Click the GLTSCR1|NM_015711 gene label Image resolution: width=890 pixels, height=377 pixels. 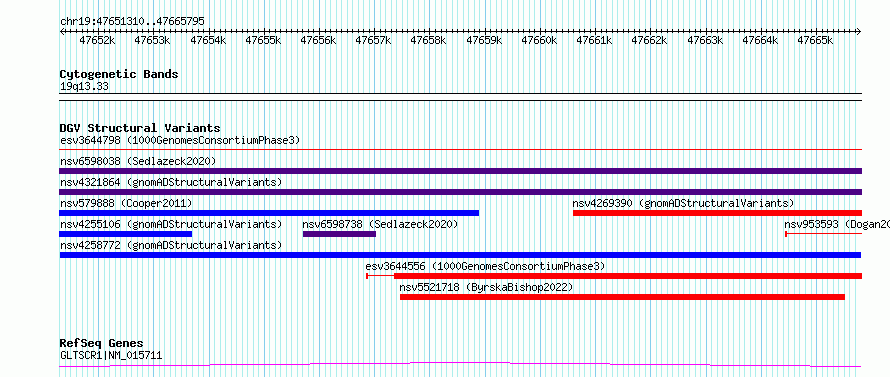111,356
